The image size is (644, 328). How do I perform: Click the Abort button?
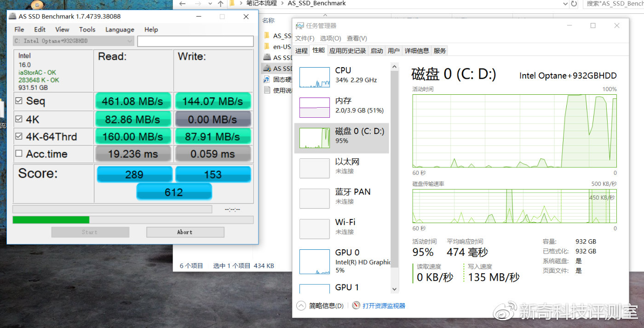tap(185, 232)
